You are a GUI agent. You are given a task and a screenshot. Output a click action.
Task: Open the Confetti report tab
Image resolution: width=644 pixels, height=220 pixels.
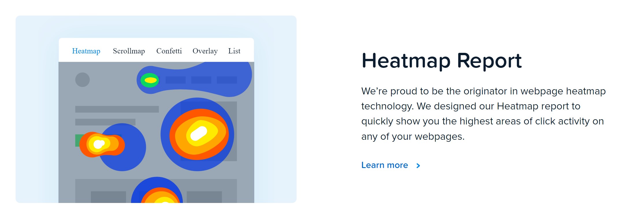169,51
